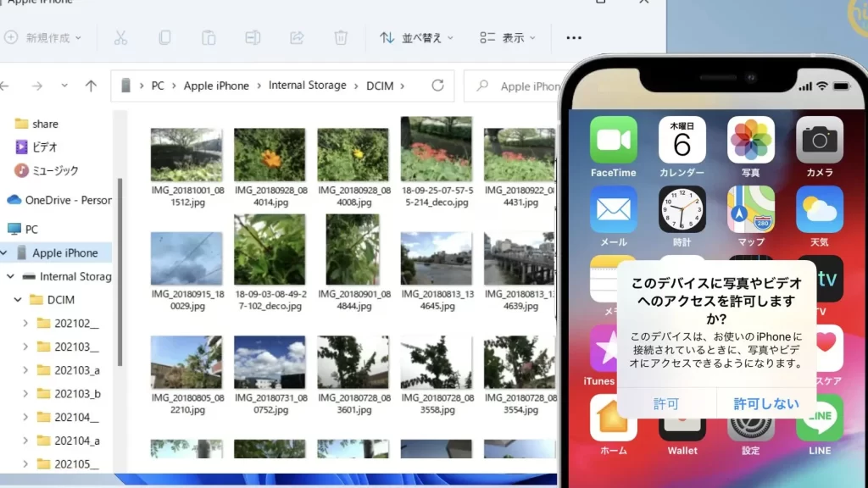Image resolution: width=868 pixels, height=488 pixels.
Task: Click the Copy icon in toolbar
Action: (164, 37)
